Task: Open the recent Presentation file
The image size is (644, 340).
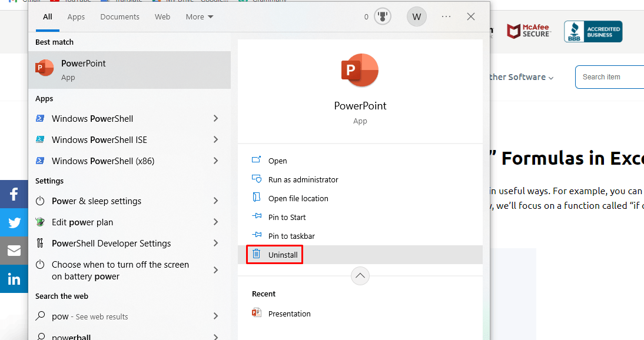Action: (289, 314)
